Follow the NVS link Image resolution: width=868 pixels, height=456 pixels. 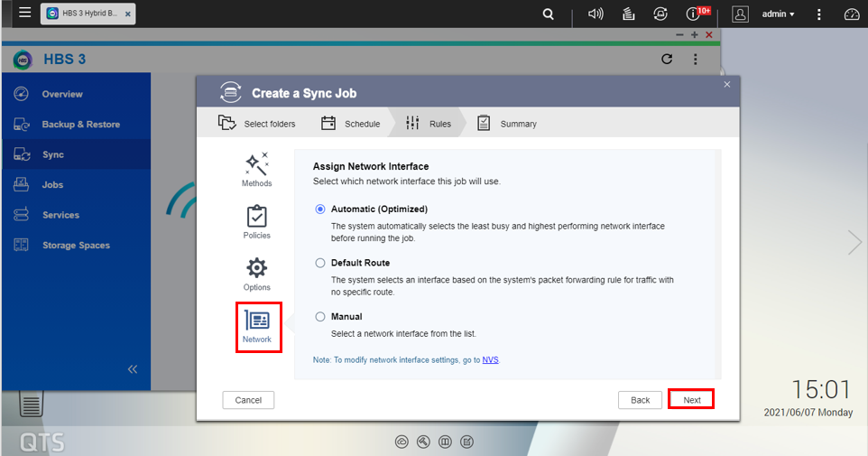pyautogui.click(x=490, y=359)
